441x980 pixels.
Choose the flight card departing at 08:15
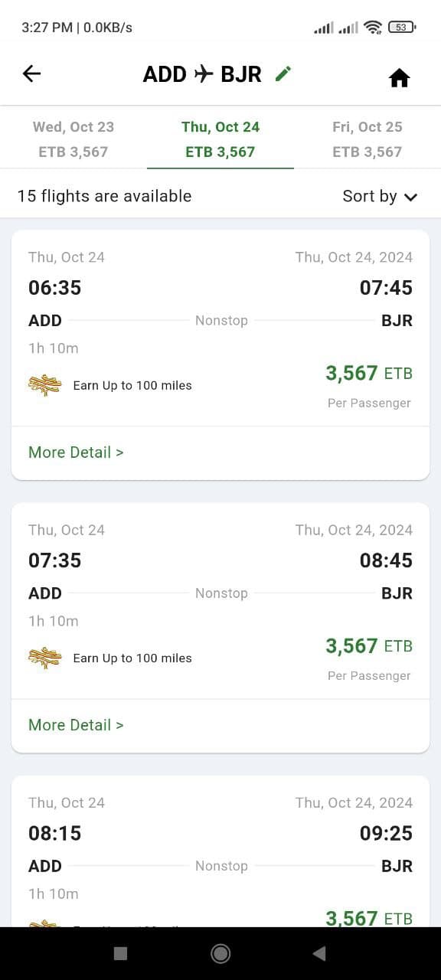point(220,851)
